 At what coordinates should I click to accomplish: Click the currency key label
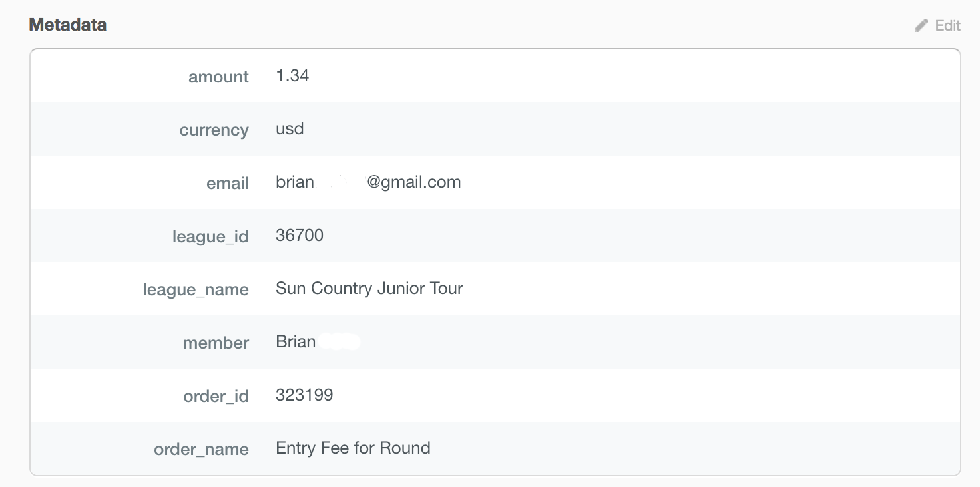click(x=214, y=130)
